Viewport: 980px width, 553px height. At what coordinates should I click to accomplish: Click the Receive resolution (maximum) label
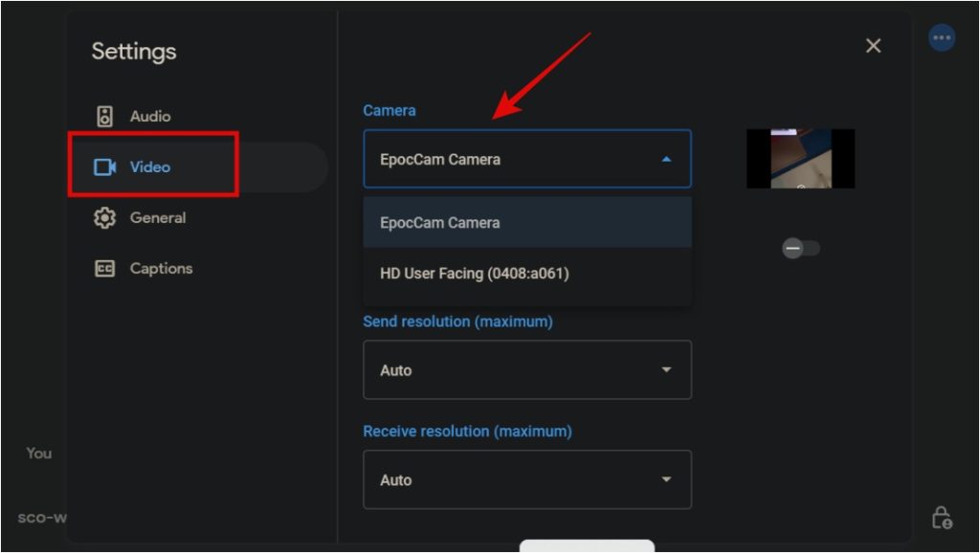(x=467, y=431)
